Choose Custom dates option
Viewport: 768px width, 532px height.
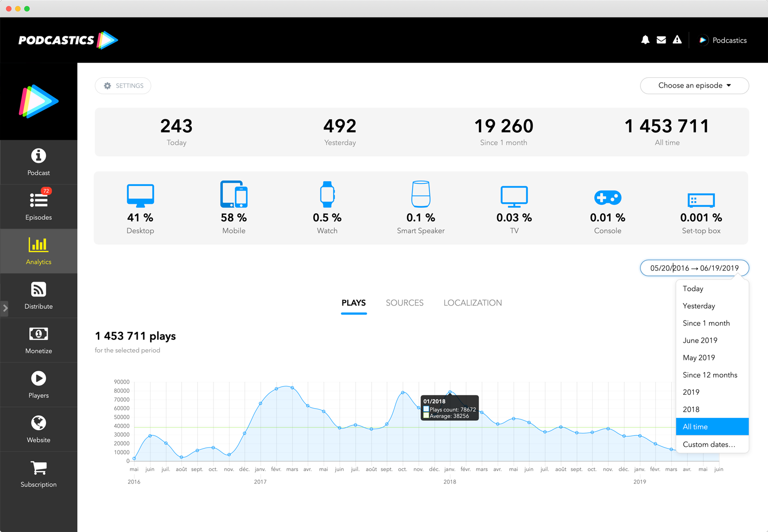pyautogui.click(x=709, y=444)
